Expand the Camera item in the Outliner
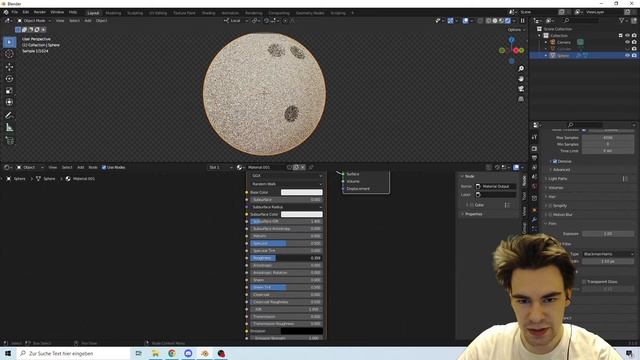 click(546, 42)
